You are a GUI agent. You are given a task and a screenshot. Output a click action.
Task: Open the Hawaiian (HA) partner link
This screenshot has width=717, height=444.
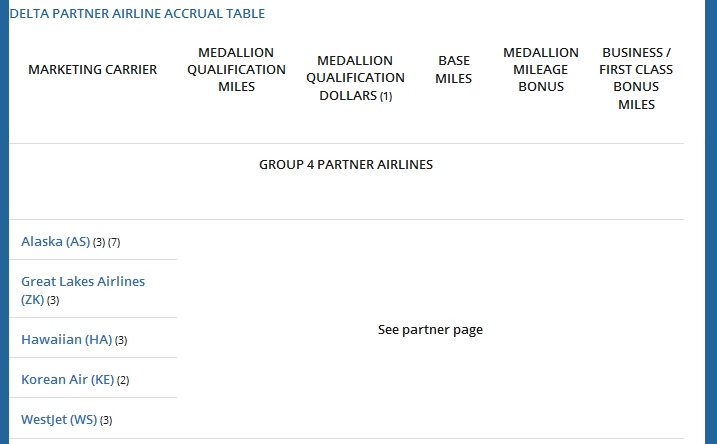pos(66,340)
